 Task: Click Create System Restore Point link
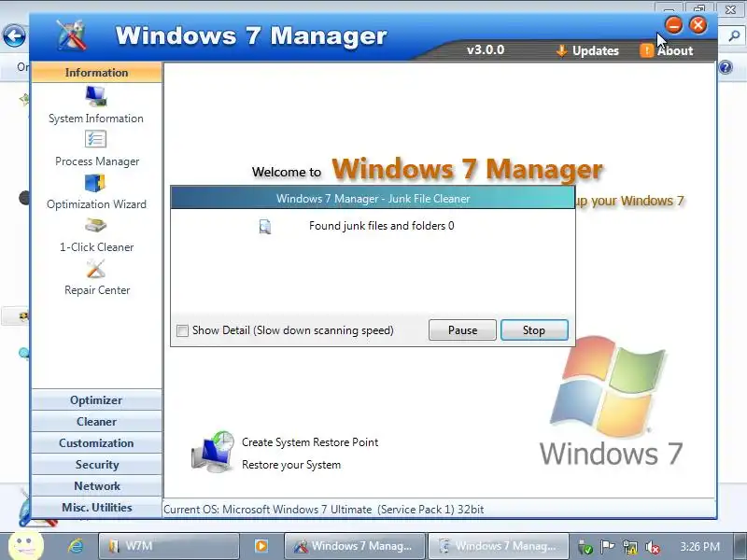[310, 442]
